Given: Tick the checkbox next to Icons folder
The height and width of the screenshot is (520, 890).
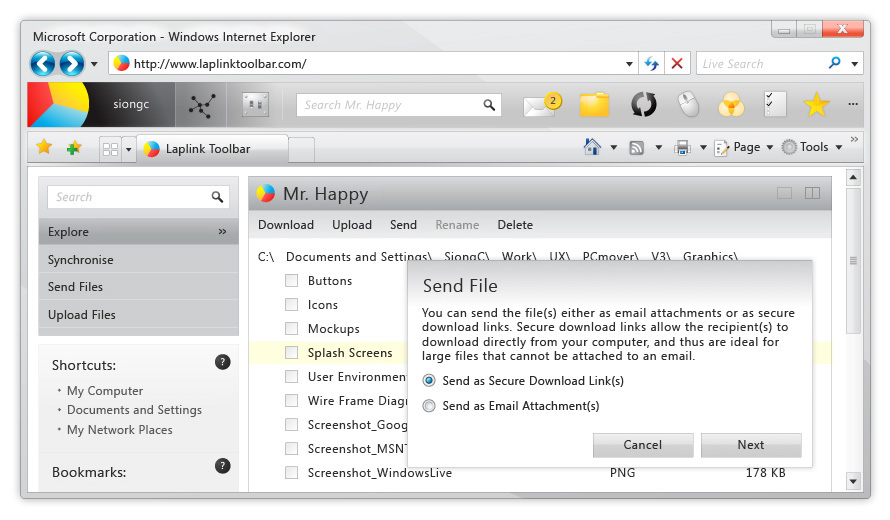Looking at the screenshot, I should pos(292,305).
